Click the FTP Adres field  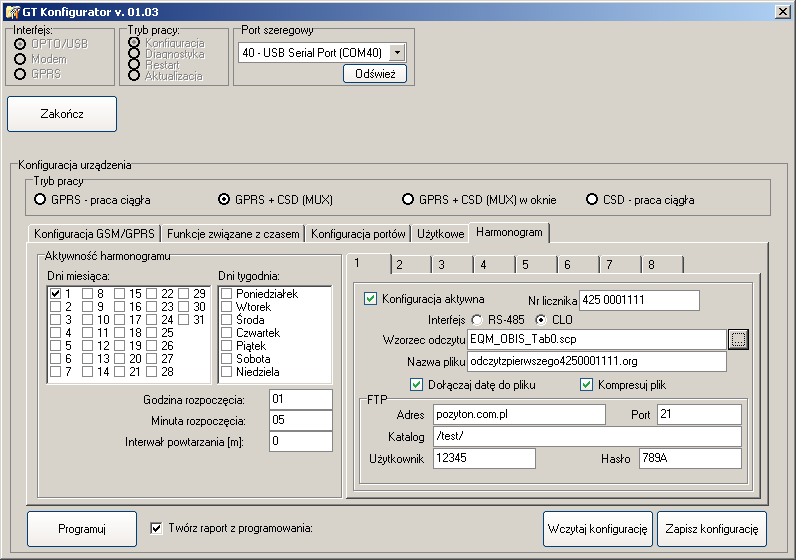[x=519, y=414]
